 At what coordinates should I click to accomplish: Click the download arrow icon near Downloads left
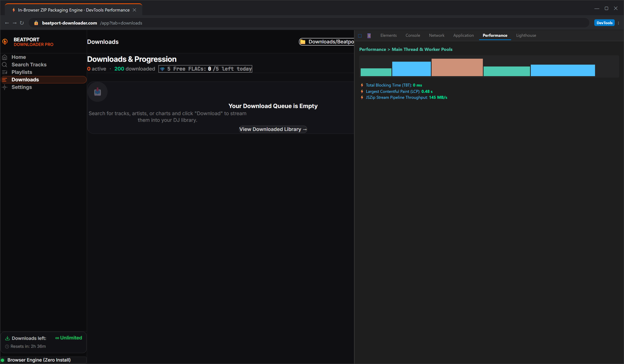pyautogui.click(x=7, y=338)
